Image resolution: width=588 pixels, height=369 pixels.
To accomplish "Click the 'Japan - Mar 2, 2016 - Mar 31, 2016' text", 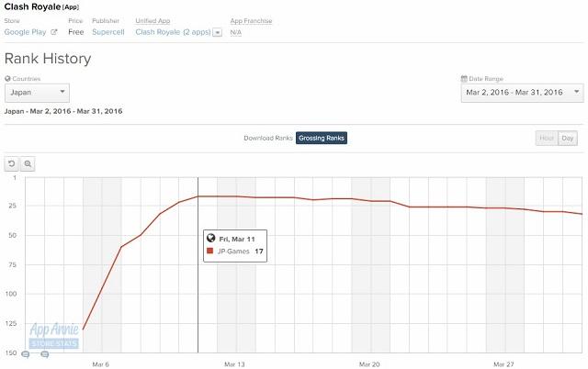I will [x=63, y=111].
